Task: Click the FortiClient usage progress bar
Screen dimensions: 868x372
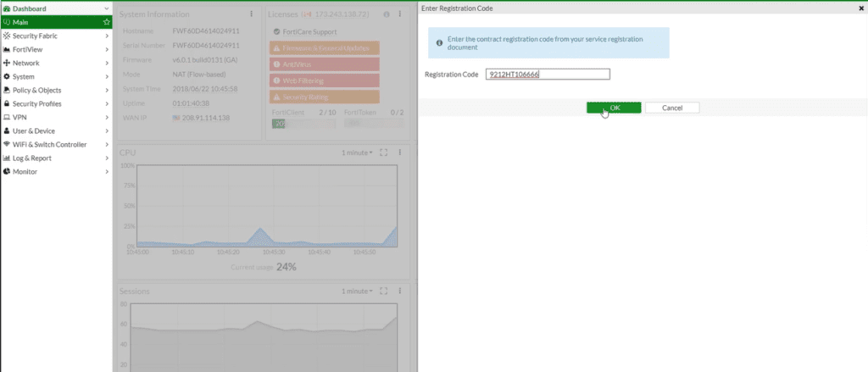Action: [303, 124]
